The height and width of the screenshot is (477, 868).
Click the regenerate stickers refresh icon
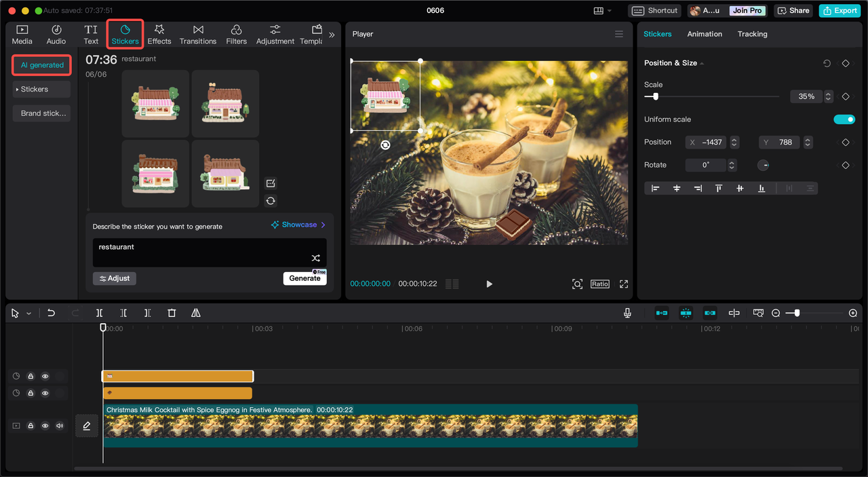point(271,201)
